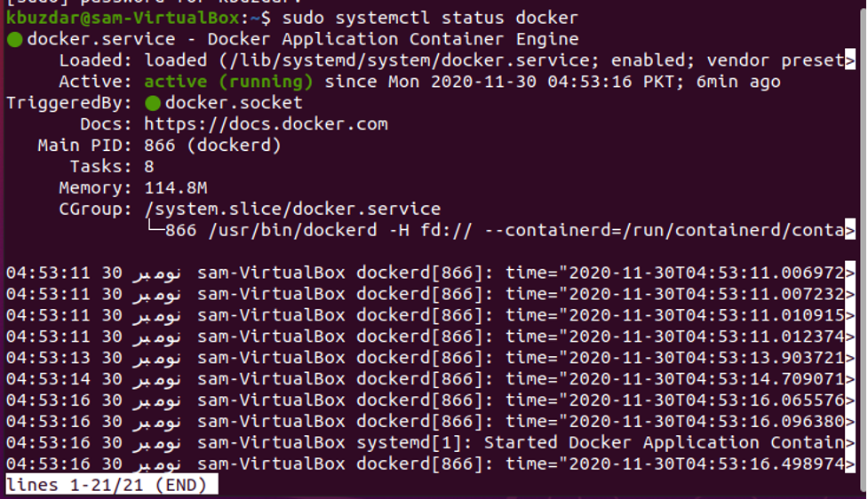Screen dimensions: 868x499
Task: Click the truncation arrow ending the Loaded line
Action: click(850, 60)
